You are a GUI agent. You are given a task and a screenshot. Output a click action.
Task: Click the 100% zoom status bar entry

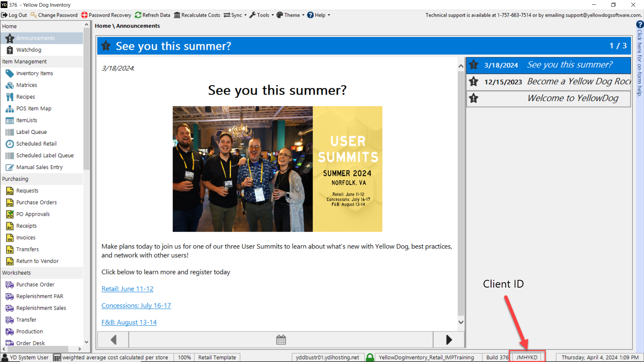pos(184,358)
